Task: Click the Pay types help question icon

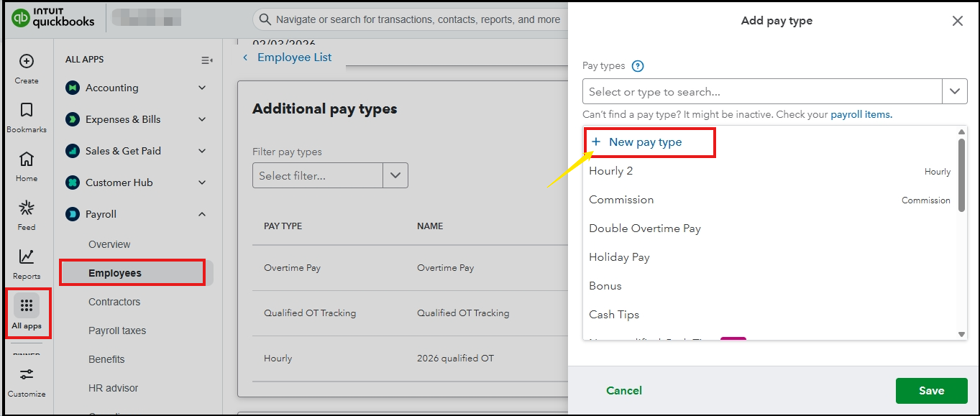Action: point(638,66)
